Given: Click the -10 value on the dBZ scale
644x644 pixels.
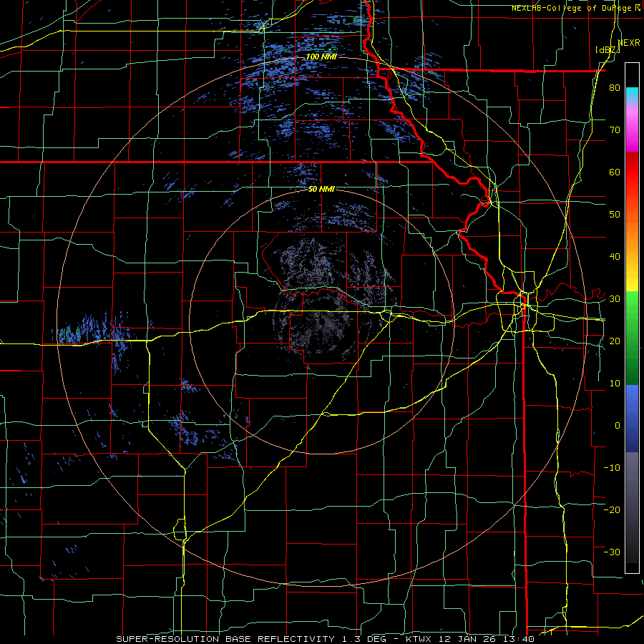Looking at the screenshot, I should coord(612,468).
